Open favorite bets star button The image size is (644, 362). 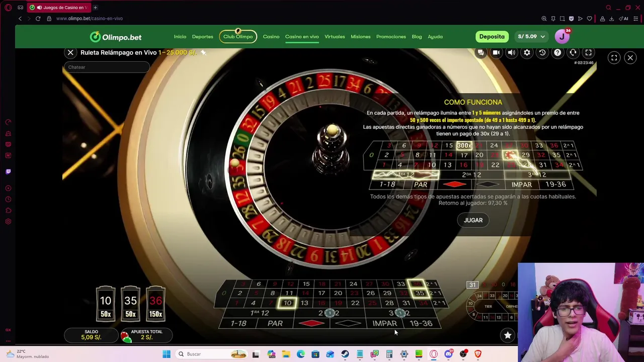pos(508,335)
